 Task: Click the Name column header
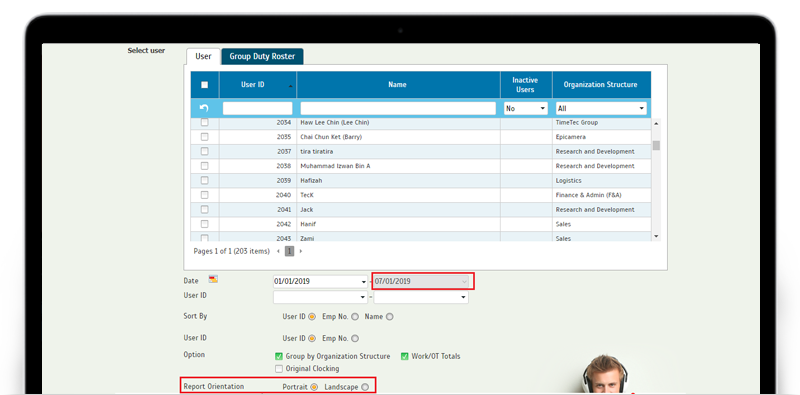point(397,85)
